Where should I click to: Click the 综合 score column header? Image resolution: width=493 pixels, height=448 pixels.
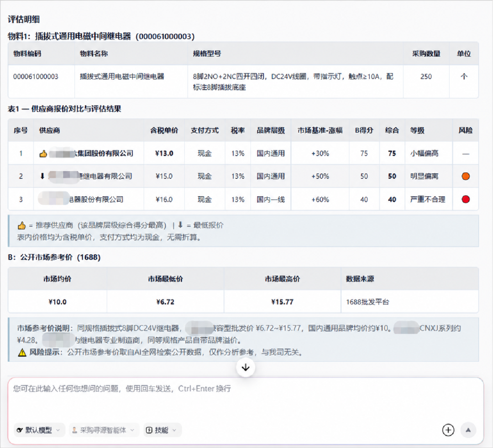pyautogui.click(x=392, y=130)
